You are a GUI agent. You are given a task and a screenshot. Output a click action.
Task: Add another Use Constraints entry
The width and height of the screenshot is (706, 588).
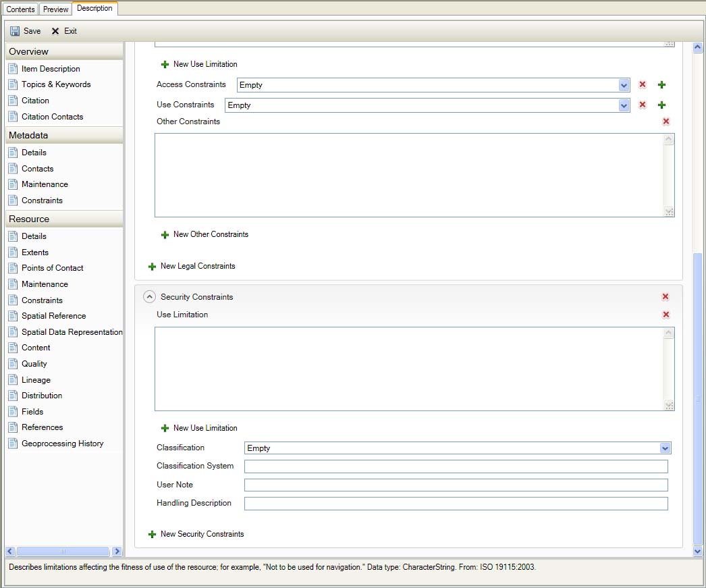pos(661,105)
